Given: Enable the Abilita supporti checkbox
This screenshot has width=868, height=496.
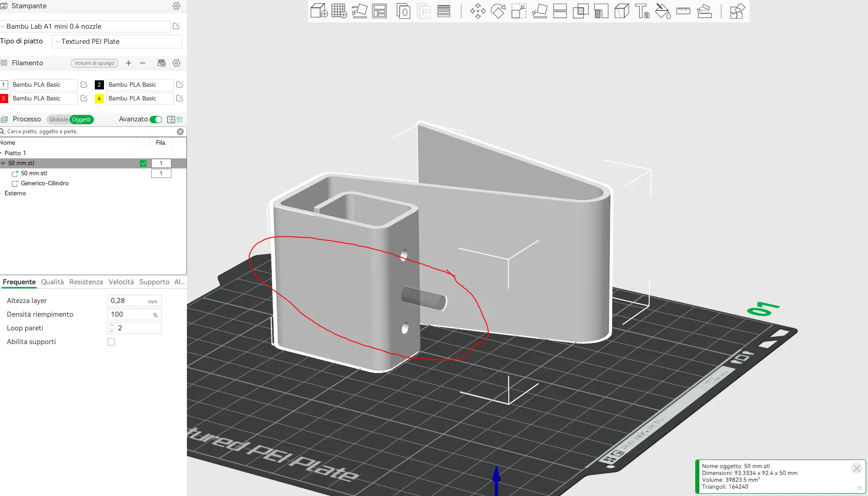Looking at the screenshot, I should [111, 342].
